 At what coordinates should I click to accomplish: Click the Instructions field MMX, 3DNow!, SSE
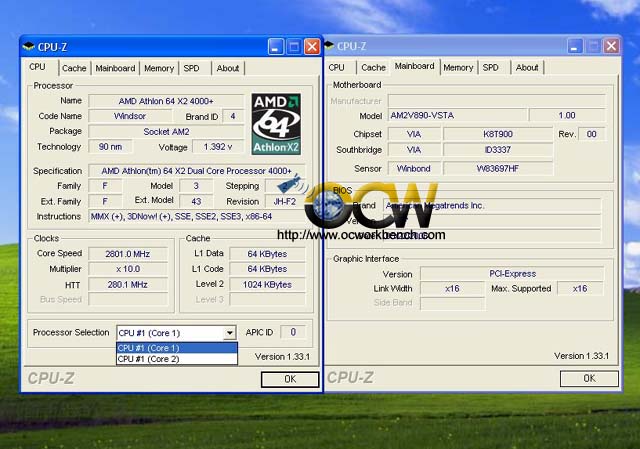pyautogui.click(x=197, y=216)
